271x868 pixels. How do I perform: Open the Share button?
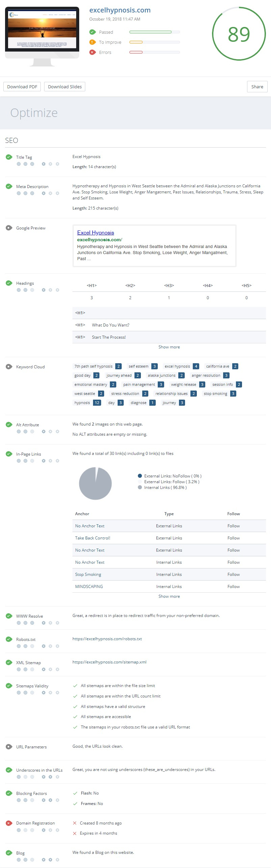coord(257,87)
